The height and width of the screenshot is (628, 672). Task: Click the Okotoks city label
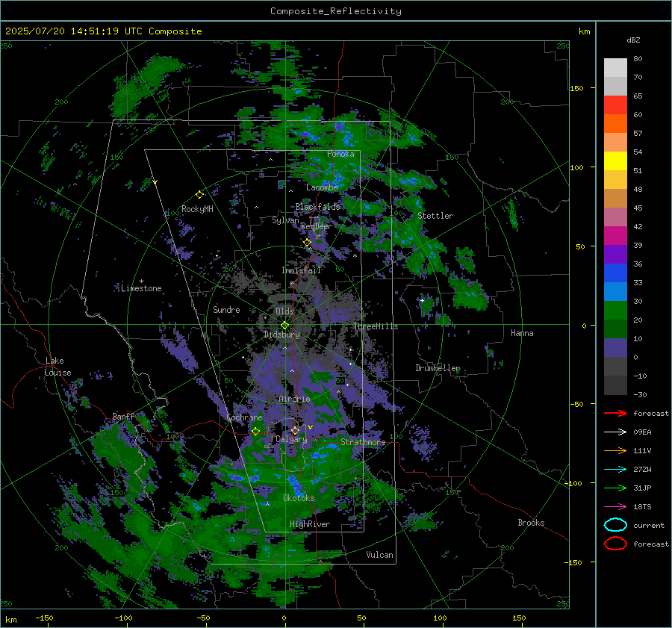point(299,498)
